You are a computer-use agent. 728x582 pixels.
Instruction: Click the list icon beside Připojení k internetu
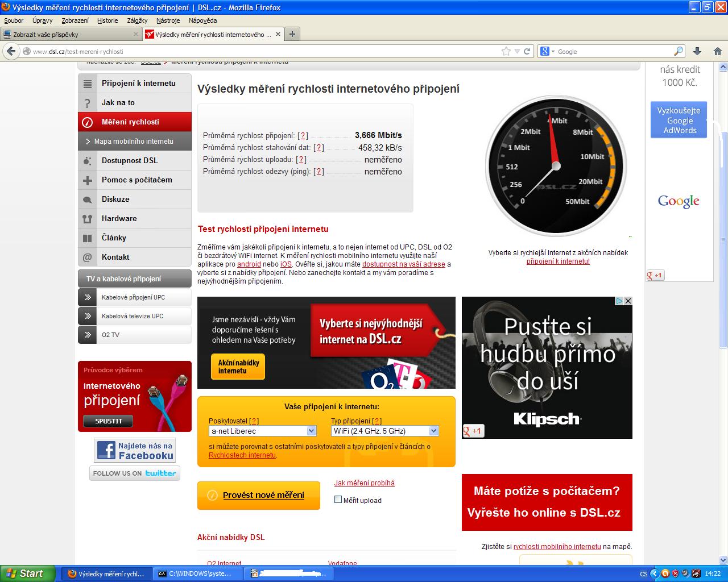point(88,84)
